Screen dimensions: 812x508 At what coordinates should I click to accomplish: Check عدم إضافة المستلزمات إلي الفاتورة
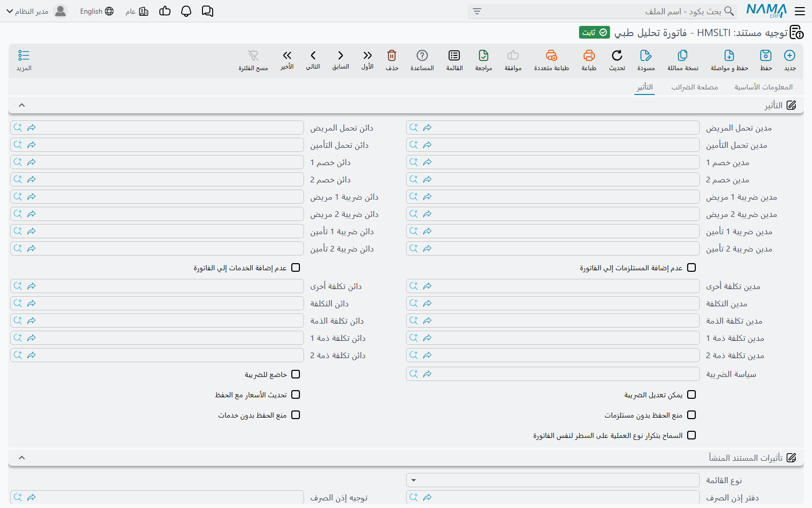691,268
